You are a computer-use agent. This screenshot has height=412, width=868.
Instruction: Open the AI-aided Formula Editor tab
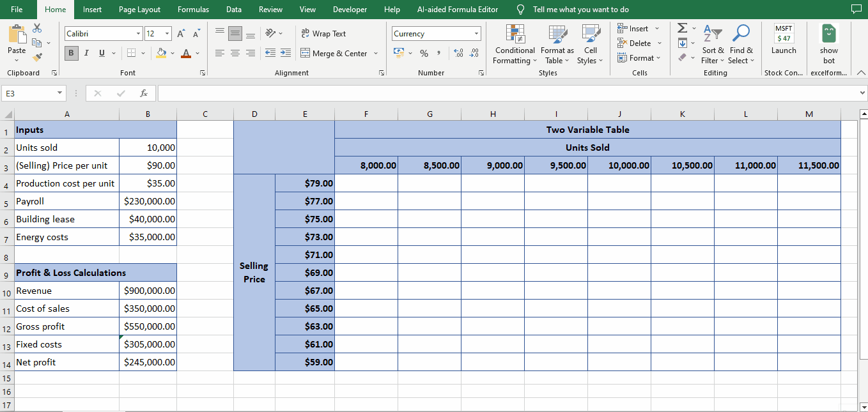point(458,10)
